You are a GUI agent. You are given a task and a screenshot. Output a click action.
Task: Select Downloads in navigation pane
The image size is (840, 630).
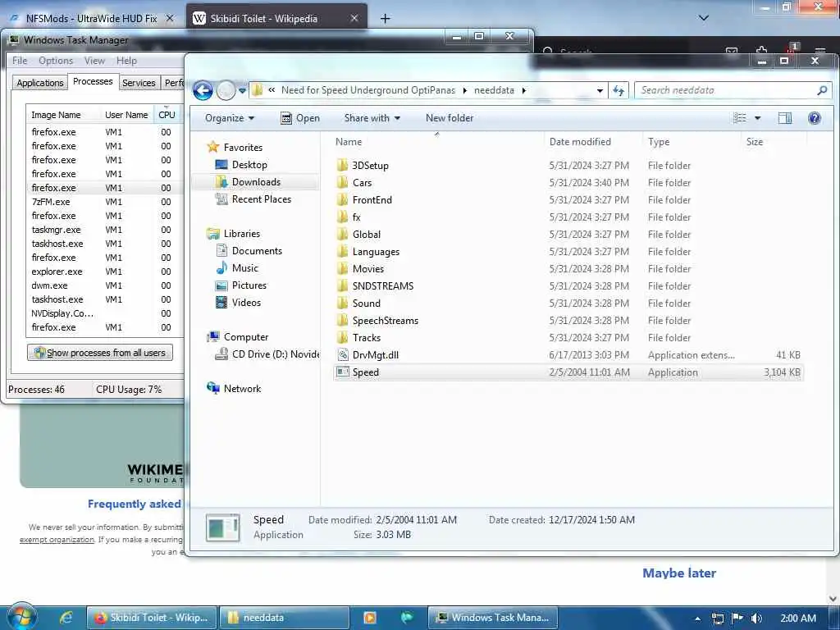[x=256, y=181]
